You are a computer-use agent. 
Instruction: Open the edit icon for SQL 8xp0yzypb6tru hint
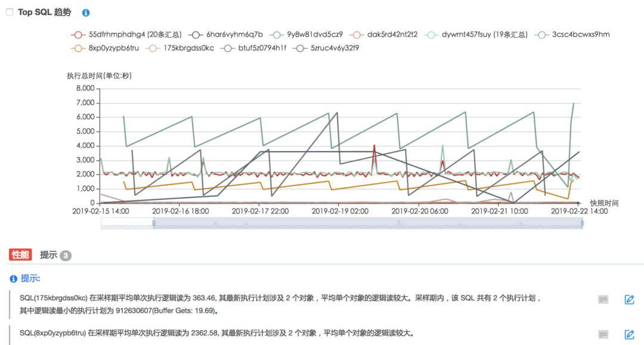[x=629, y=334]
